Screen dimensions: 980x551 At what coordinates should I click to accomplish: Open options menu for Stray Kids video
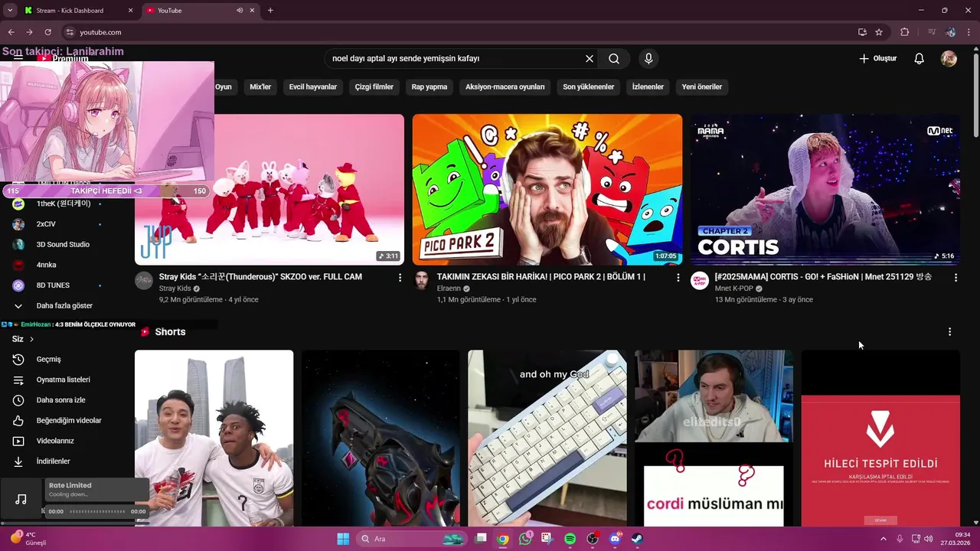point(400,278)
